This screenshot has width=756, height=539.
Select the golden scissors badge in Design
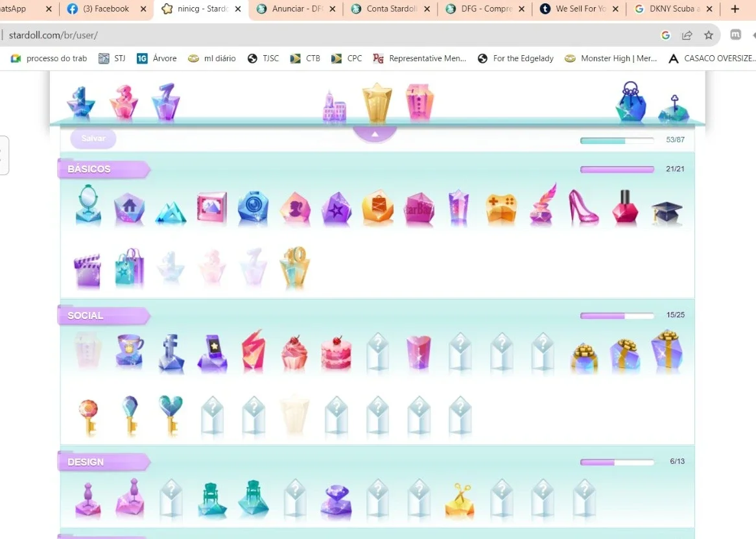coord(460,501)
